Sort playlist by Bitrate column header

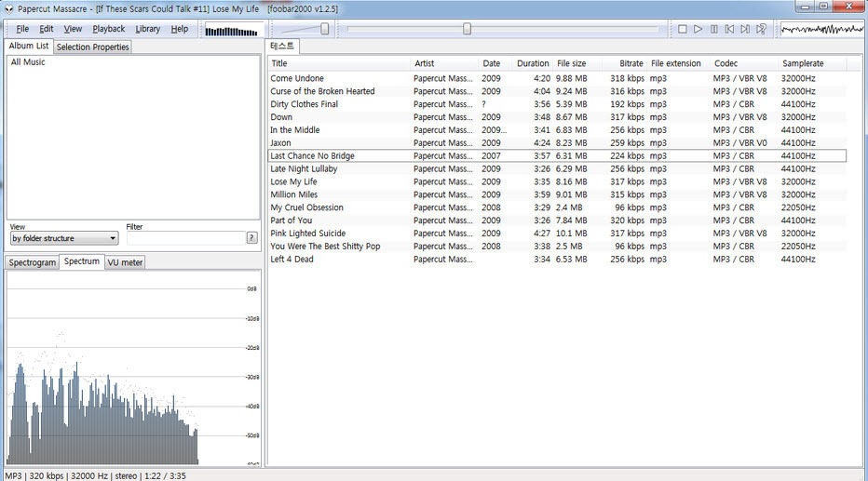(631, 63)
